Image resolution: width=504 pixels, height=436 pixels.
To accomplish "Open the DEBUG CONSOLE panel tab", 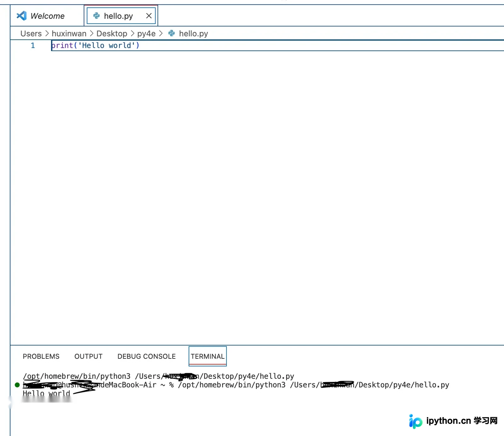I will (146, 356).
